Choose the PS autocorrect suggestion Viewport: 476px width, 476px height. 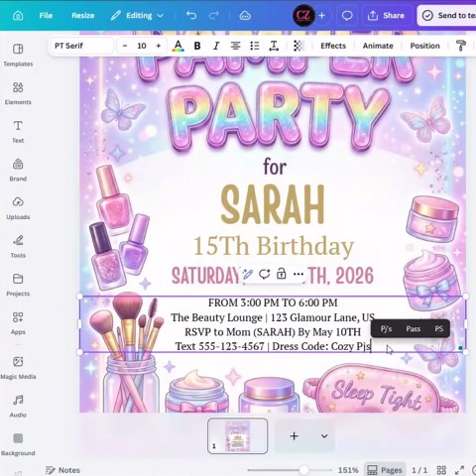tap(438, 328)
